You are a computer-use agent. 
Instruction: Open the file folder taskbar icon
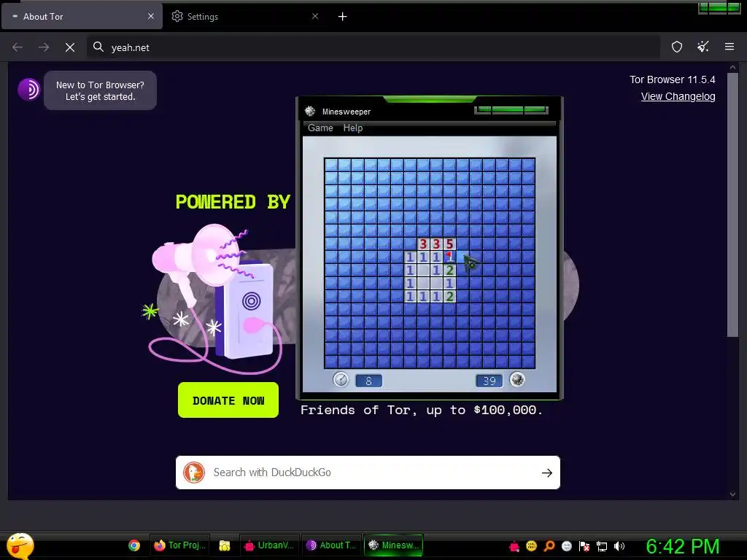point(225,545)
